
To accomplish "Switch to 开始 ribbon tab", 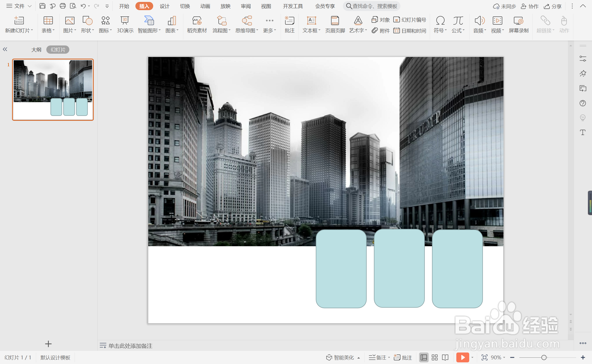I will pyautogui.click(x=124, y=6).
